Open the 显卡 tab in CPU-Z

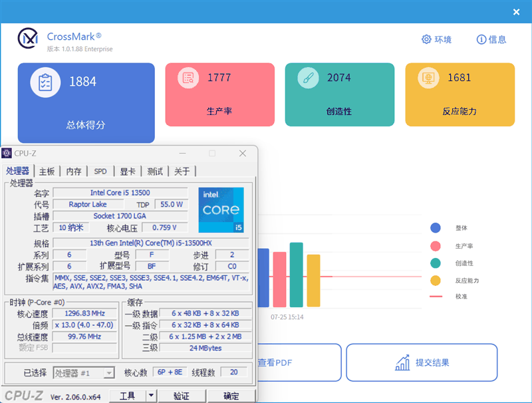coord(128,171)
